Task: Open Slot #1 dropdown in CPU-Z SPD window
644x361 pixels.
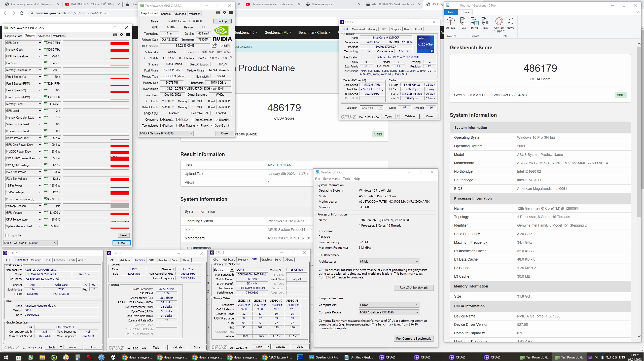Action: point(224,270)
